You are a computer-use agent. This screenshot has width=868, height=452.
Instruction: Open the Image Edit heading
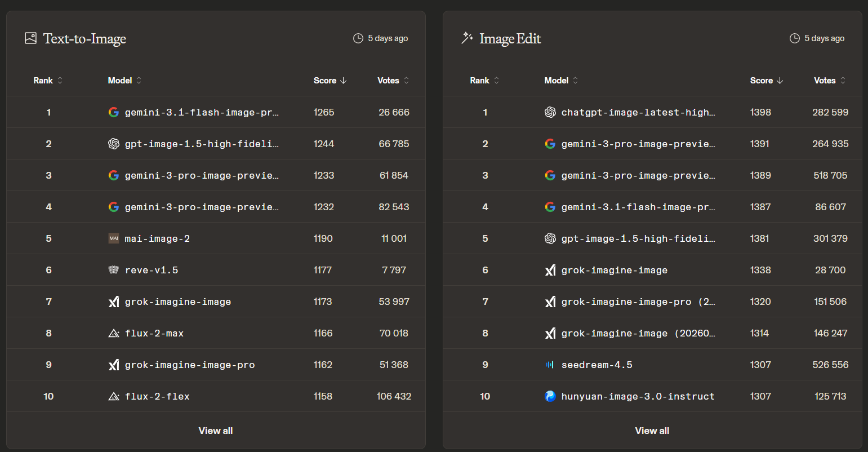(x=510, y=38)
